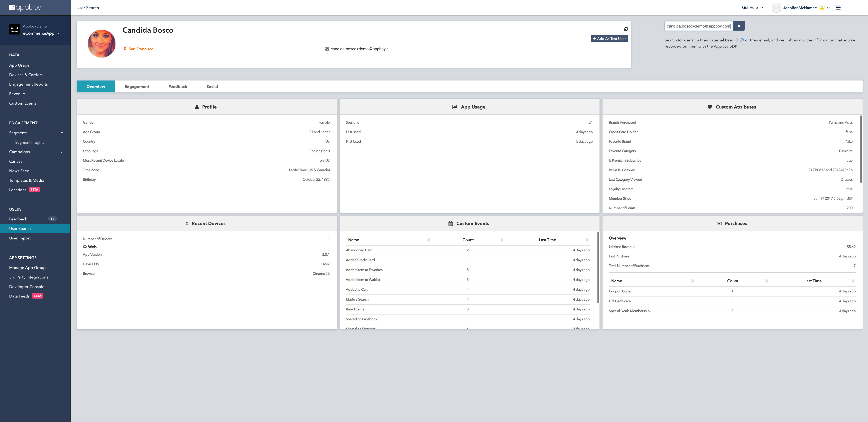868x422 pixels.
Task: Click the Purchases money icon
Action: click(719, 223)
